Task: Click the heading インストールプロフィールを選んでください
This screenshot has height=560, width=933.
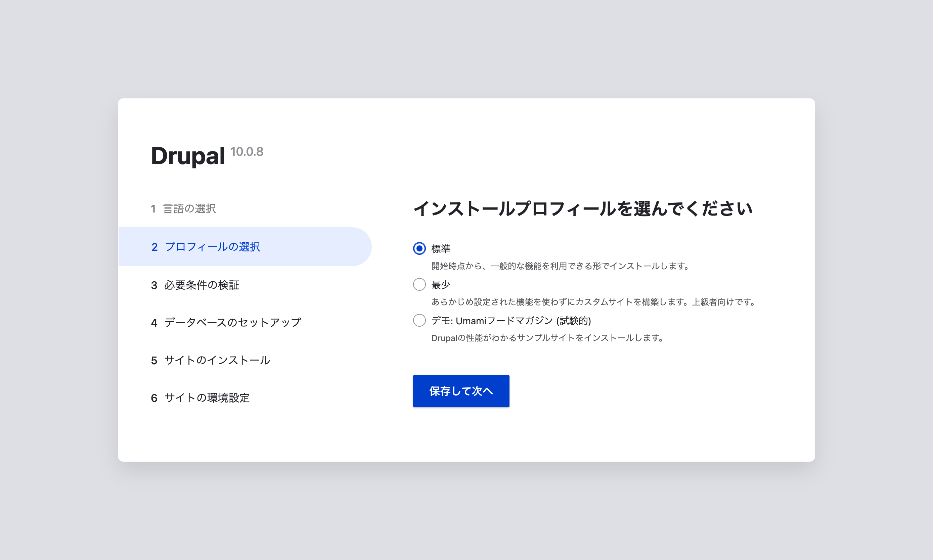Action: click(x=583, y=209)
